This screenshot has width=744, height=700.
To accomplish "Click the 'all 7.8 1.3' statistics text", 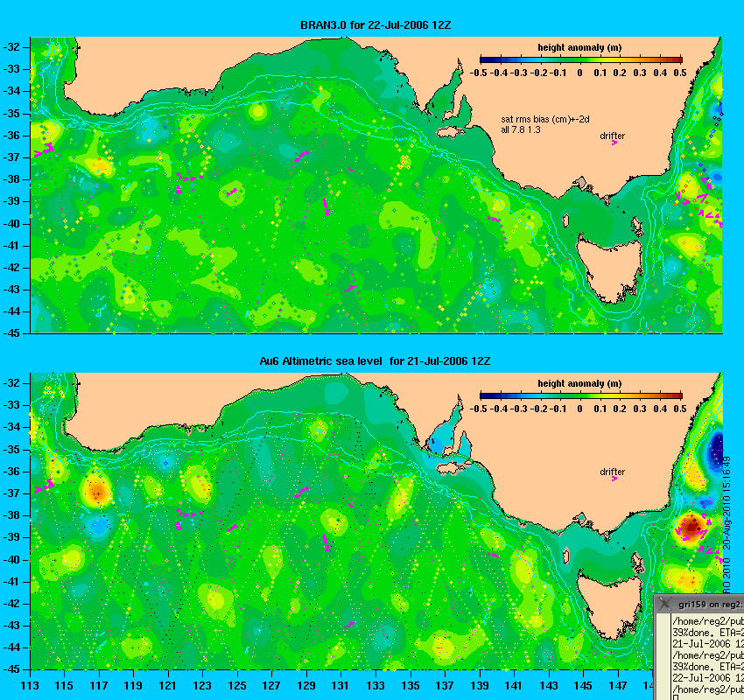I will click(521, 130).
